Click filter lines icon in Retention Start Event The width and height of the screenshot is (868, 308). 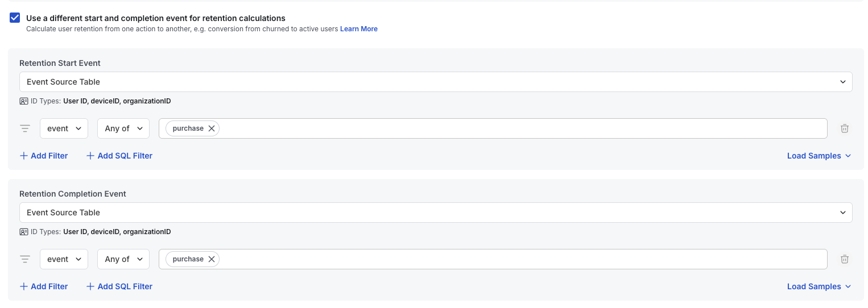coord(25,128)
